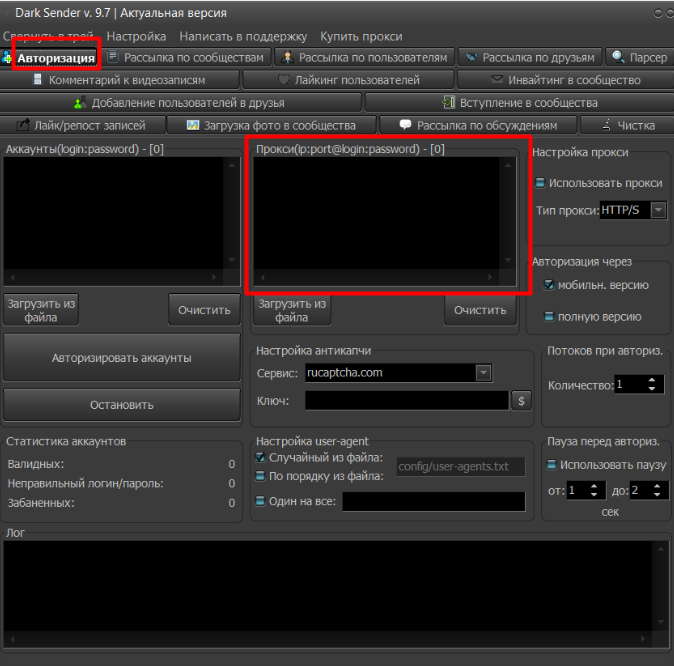Click the Рассылка по друзьям handshake icon
Viewport: 674px width, 666px height.
click(472, 57)
